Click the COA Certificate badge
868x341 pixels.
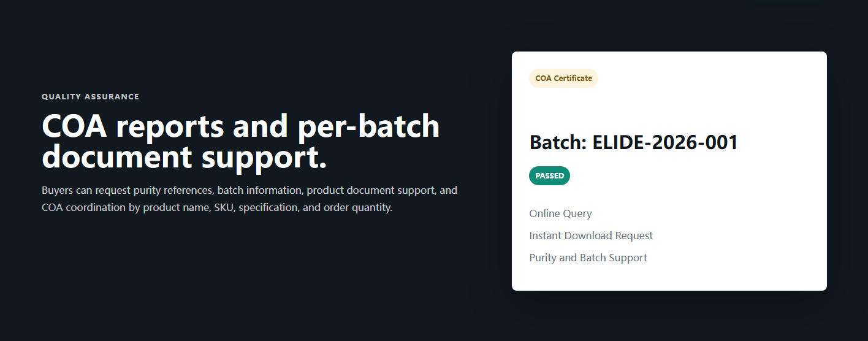563,79
